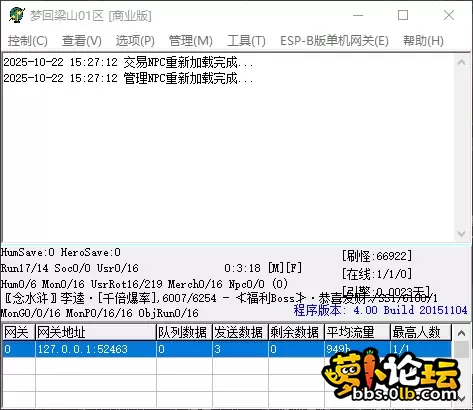Click the 队列数据 column header
Viewport: 473px width, 410px height.
coord(184,332)
